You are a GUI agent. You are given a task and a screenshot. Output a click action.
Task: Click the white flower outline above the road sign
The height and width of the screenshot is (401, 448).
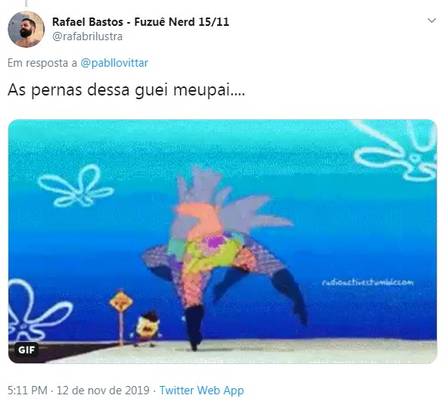pyautogui.click(x=76, y=186)
